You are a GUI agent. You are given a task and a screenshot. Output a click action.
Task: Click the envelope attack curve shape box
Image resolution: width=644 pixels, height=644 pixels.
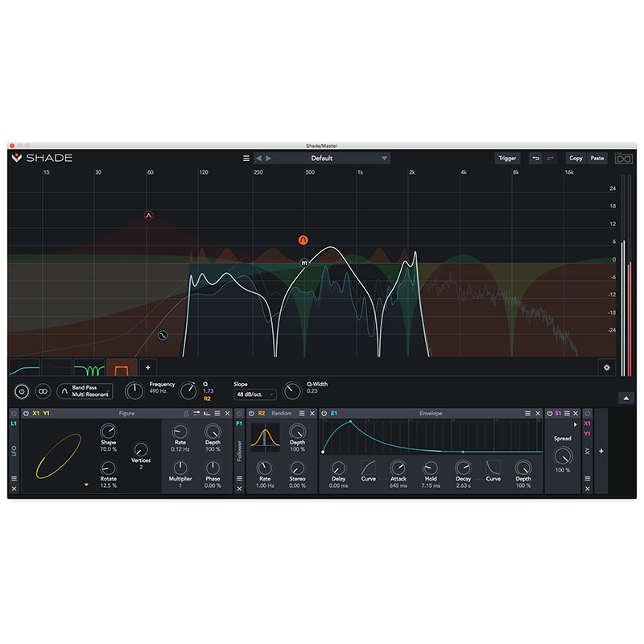pos(368,468)
